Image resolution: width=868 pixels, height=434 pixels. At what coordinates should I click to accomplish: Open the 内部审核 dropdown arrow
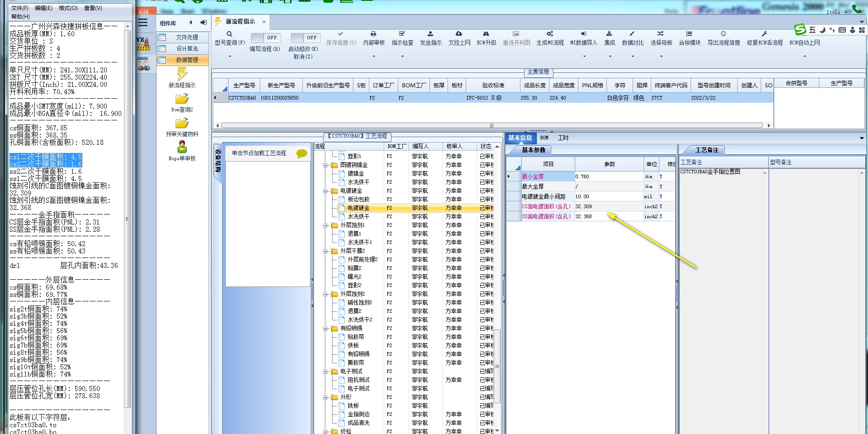click(x=374, y=57)
